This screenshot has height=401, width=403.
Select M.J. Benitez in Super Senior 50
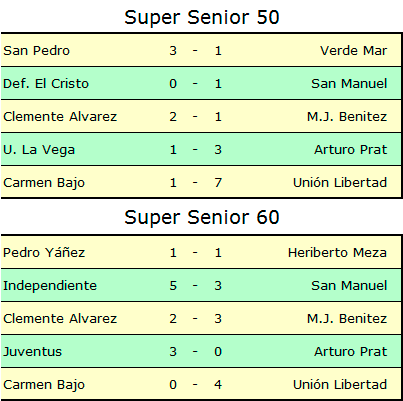(x=347, y=117)
